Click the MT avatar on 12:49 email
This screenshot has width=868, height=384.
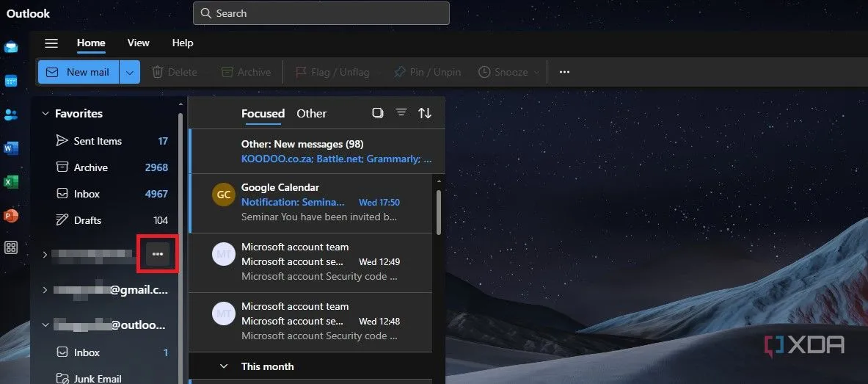pos(224,254)
